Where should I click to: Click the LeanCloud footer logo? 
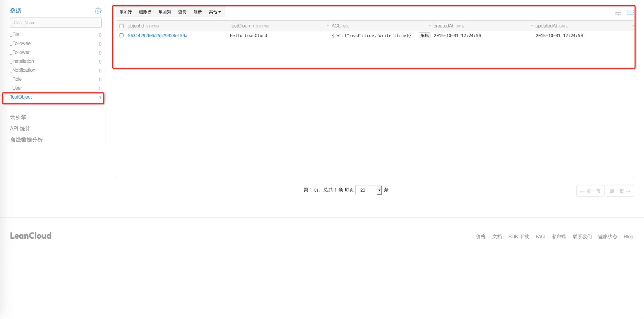click(31, 236)
